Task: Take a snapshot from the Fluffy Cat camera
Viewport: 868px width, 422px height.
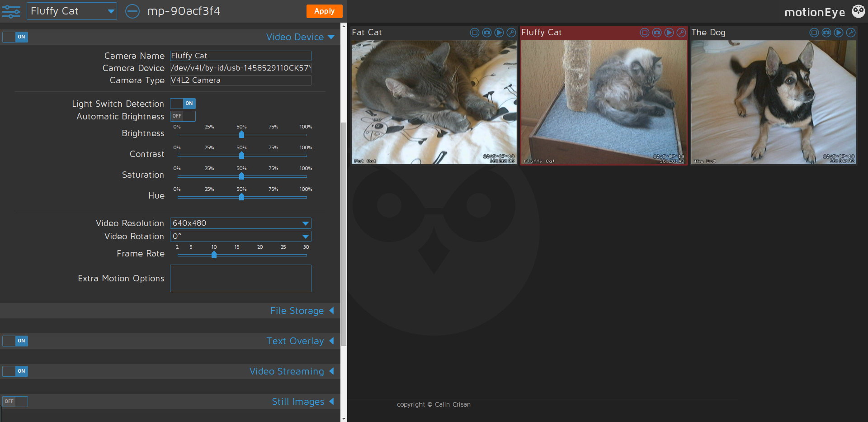Action: pyautogui.click(x=656, y=32)
